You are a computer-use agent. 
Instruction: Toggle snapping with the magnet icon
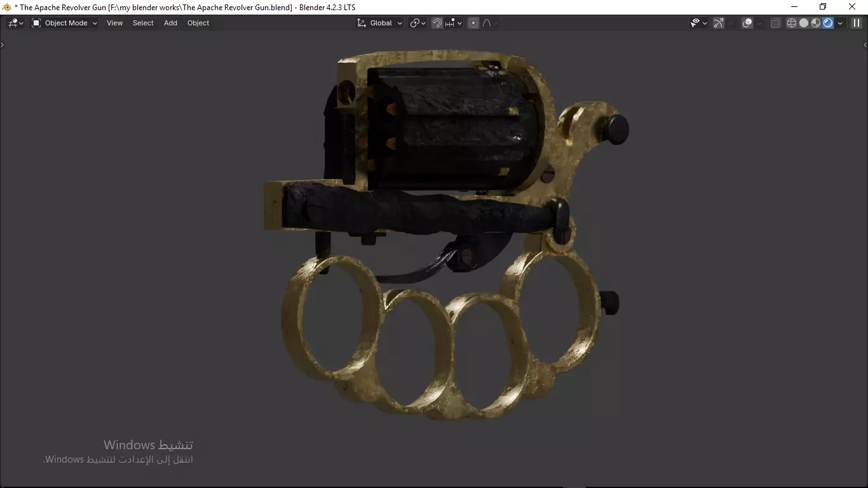tap(437, 23)
